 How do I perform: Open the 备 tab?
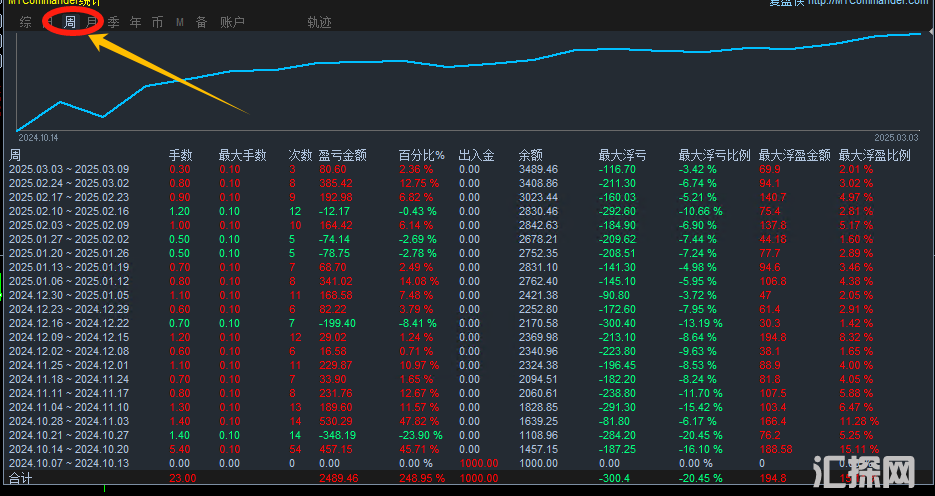201,21
